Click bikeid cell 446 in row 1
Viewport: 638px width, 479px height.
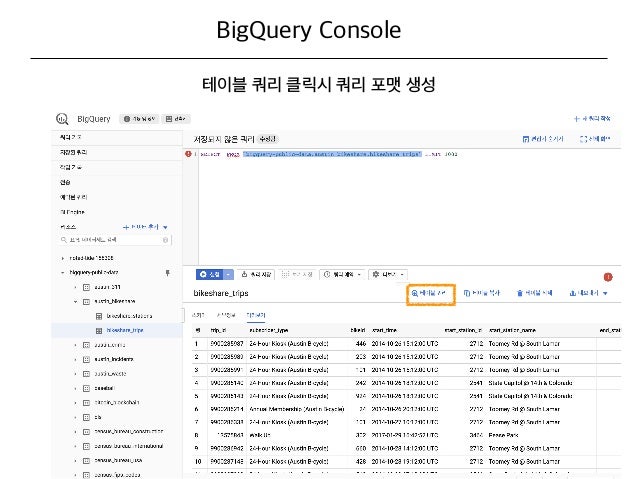click(x=361, y=343)
